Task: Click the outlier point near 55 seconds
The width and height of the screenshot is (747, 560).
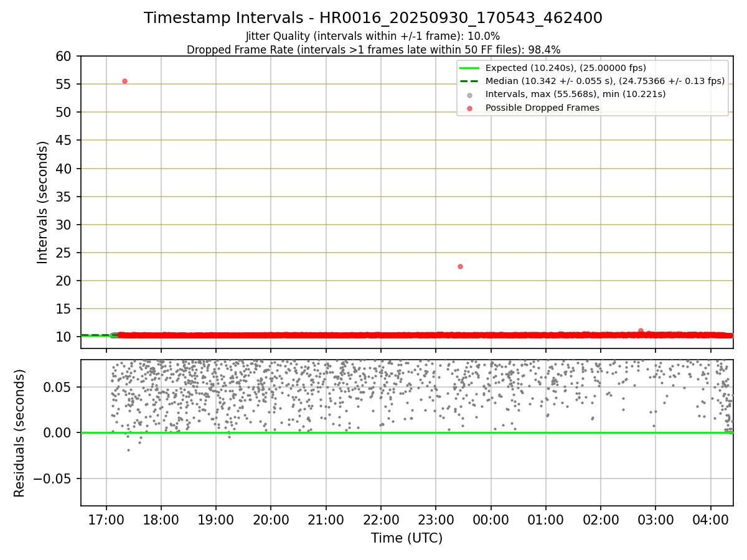Action: point(125,81)
